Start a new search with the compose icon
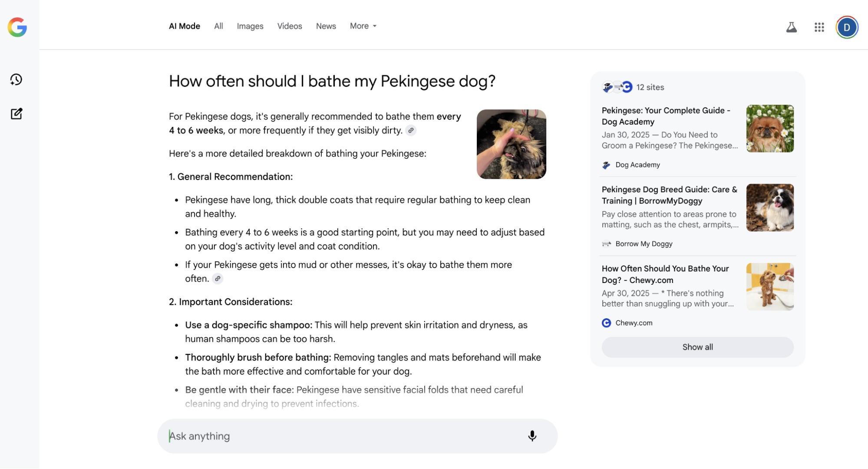Image resolution: width=868 pixels, height=469 pixels. [17, 113]
